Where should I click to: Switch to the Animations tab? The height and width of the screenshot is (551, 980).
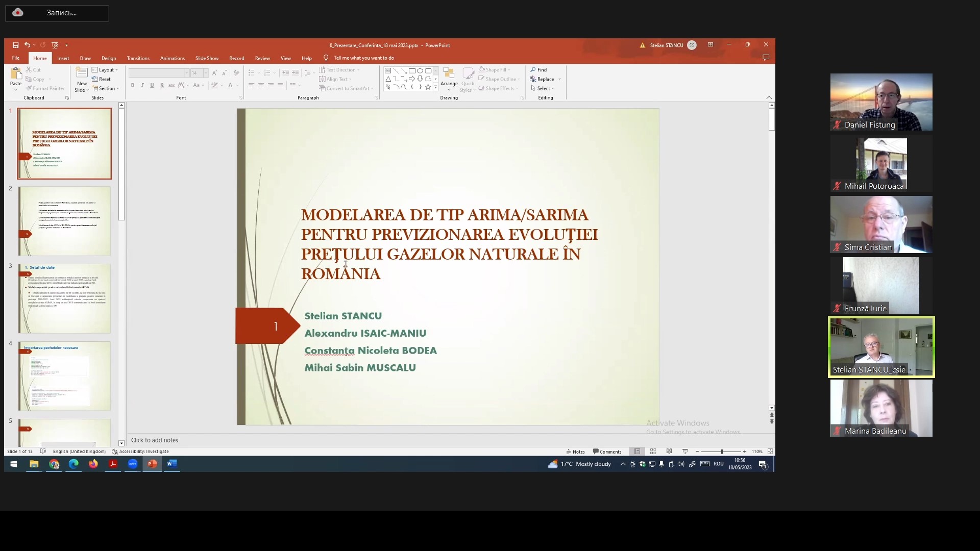click(x=173, y=58)
